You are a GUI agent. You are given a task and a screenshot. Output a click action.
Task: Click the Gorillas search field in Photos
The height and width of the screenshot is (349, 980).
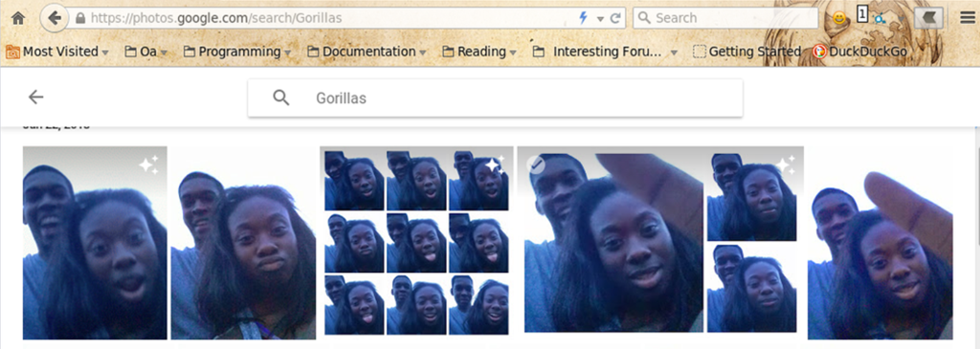(x=495, y=98)
